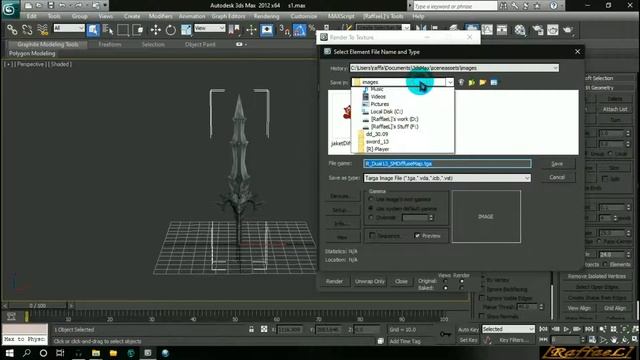
Task: Switch to the Object Paint ribbon tab
Action: 200,44
